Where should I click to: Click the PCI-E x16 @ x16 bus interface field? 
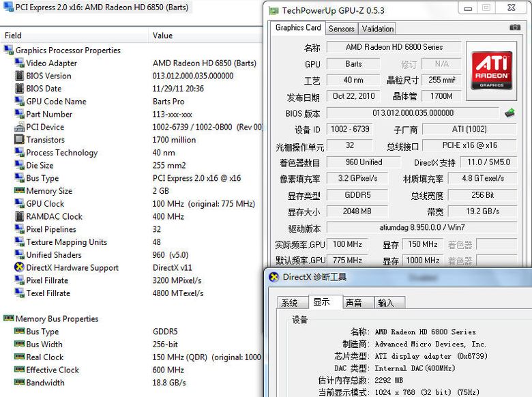469,145
